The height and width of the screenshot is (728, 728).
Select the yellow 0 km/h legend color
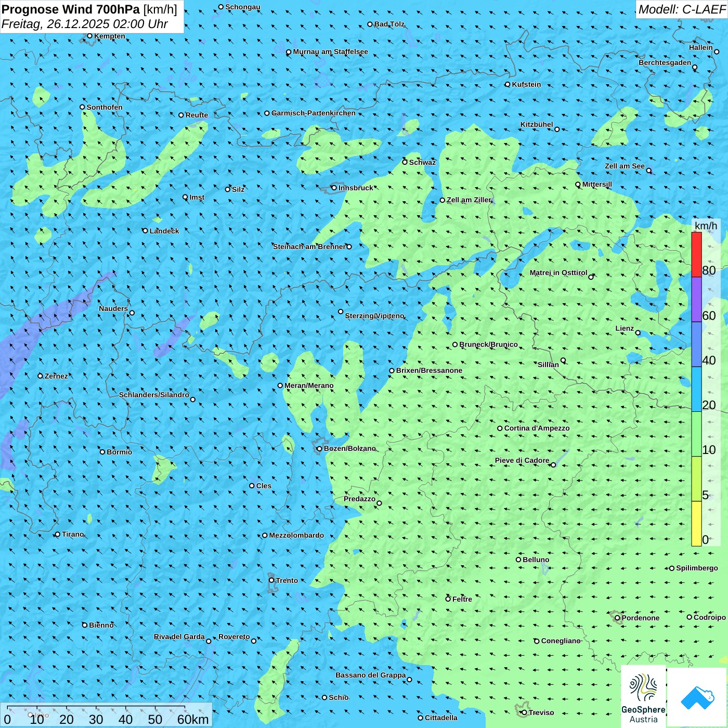(x=696, y=524)
